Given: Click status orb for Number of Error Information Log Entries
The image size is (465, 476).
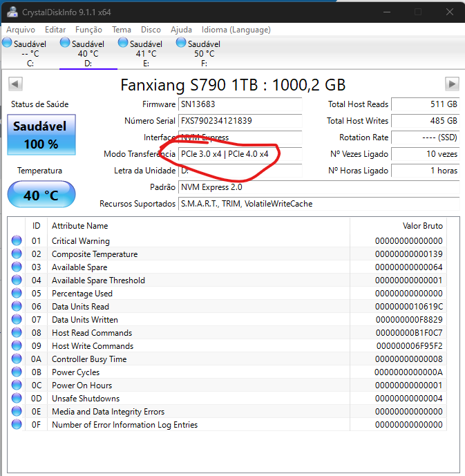Looking at the screenshot, I should tap(17, 424).
